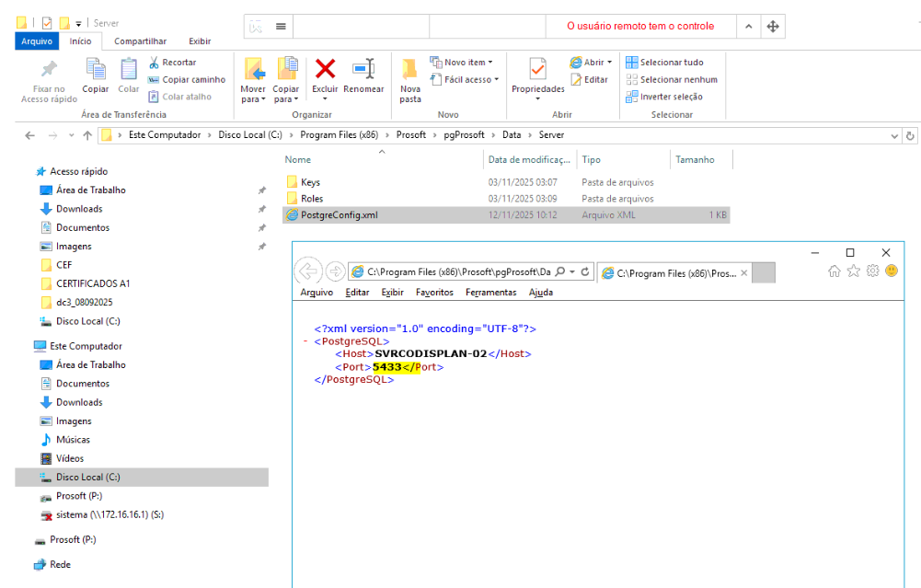
Task: Click the IE home icon
Action: point(835,271)
